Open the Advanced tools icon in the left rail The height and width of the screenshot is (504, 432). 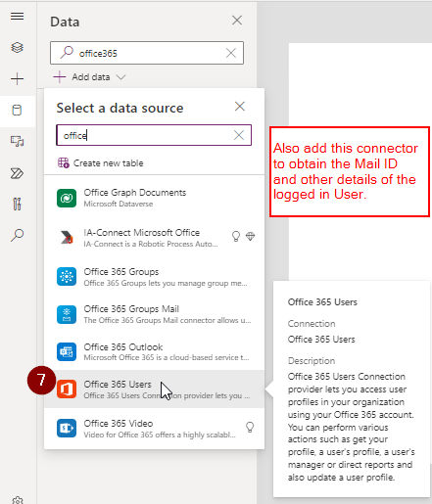pos(17,205)
